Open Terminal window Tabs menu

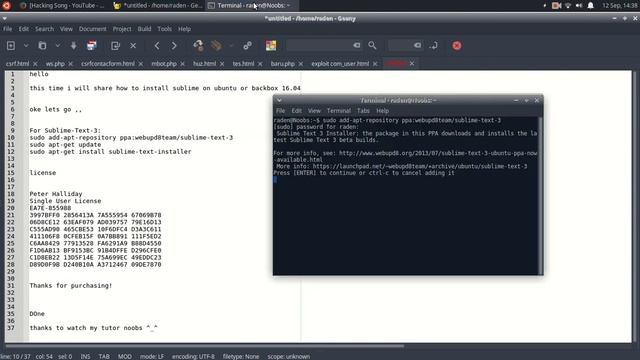pos(363,111)
